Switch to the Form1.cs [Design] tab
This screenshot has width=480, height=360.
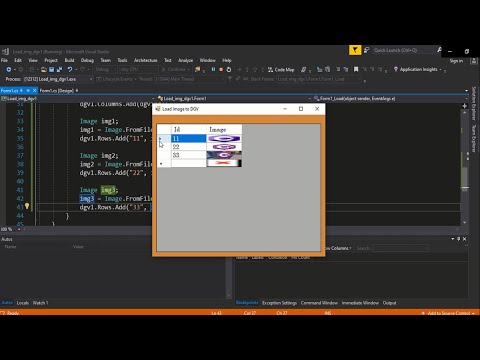(x=57, y=91)
